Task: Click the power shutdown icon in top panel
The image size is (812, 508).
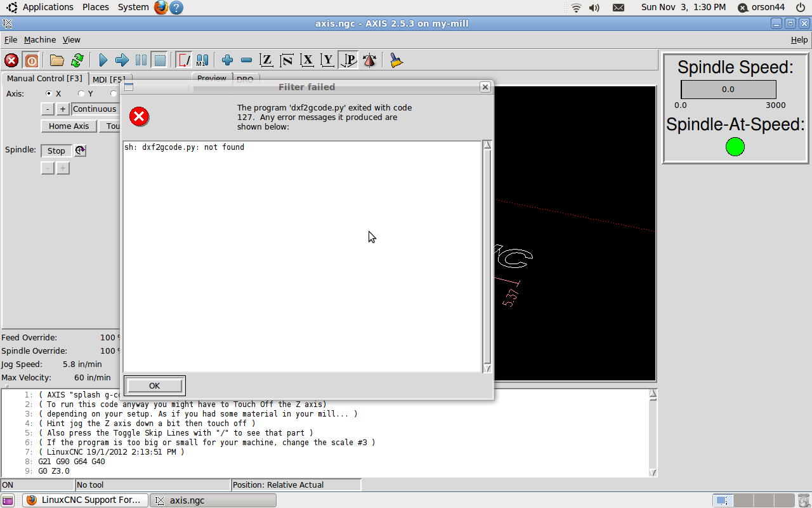Action: coord(801,8)
